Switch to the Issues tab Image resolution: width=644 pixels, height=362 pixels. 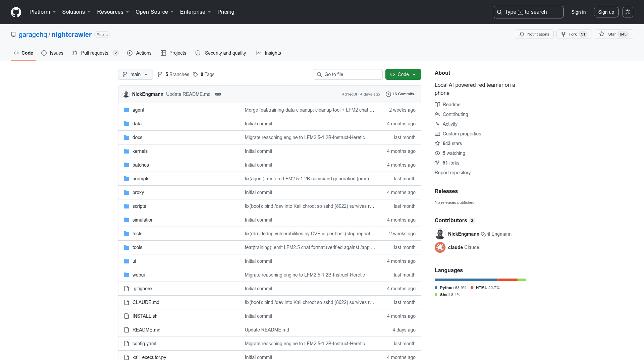(x=52, y=53)
